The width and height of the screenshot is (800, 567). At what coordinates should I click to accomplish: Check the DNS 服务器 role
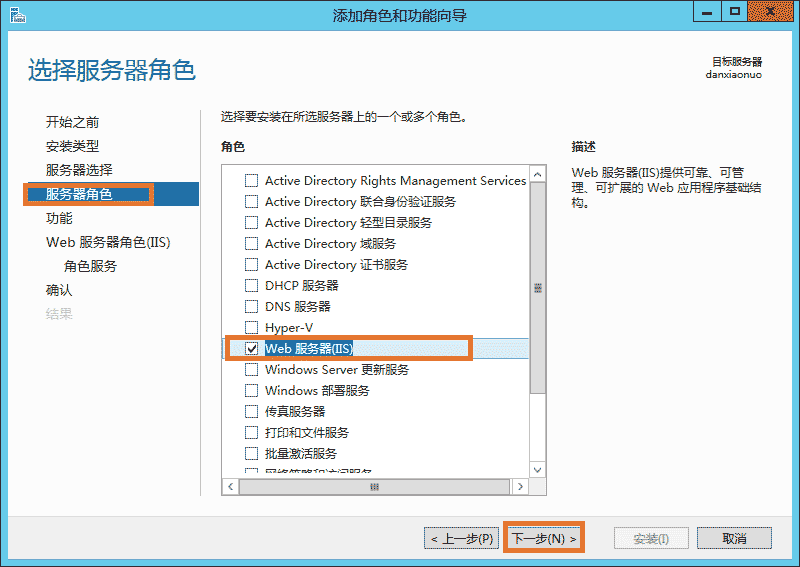tap(252, 306)
